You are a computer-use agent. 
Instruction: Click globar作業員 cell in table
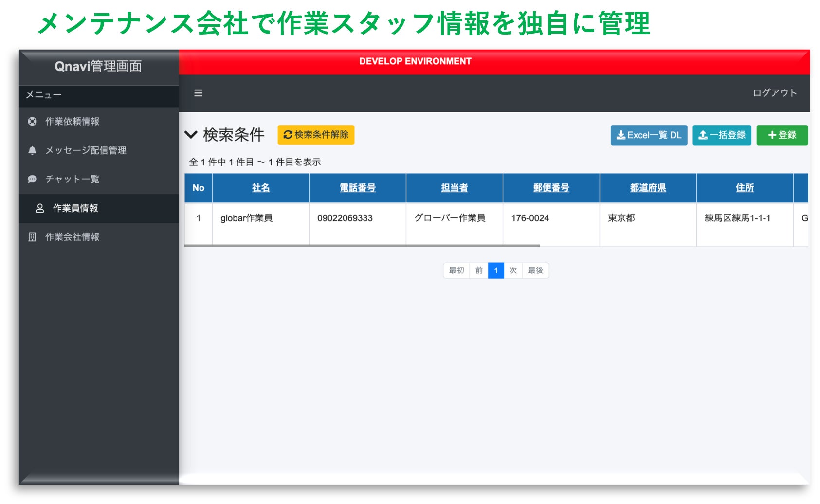261,224
